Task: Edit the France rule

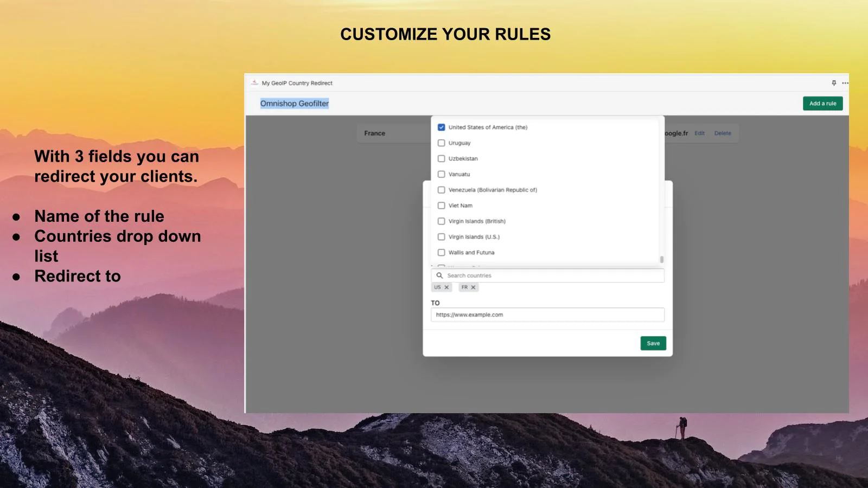Action: coord(699,133)
